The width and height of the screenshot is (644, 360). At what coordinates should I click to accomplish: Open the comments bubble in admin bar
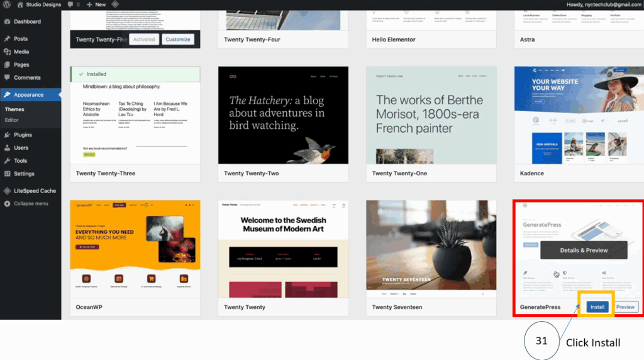(x=74, y=4)
